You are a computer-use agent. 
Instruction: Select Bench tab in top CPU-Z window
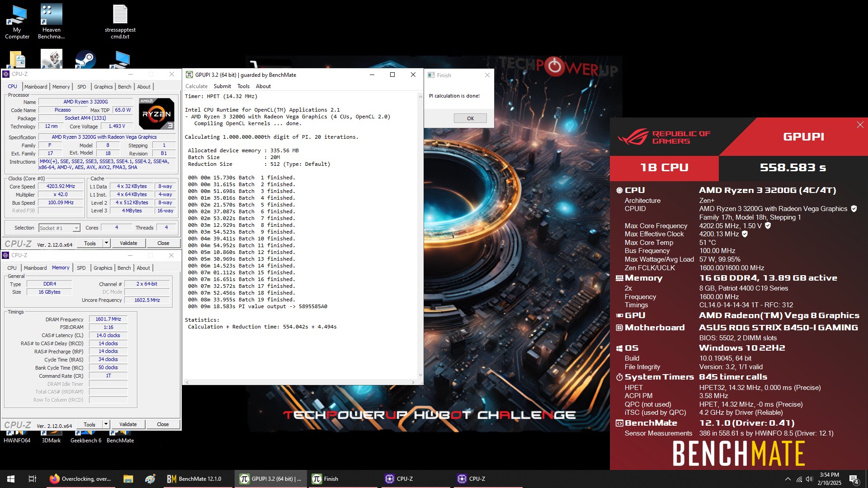(124, 87)
